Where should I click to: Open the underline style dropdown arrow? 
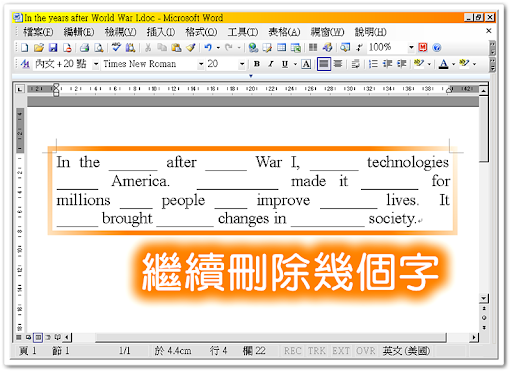[295, 64]
